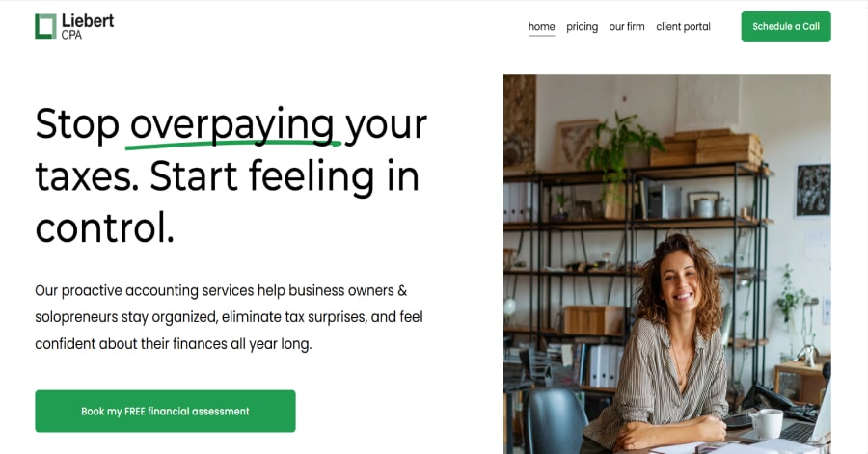Image resolution: width=868 pixels, height=454 pixels.
Task: Click the "taxes. Start feeling in" headline line
Action: [227, 177]
